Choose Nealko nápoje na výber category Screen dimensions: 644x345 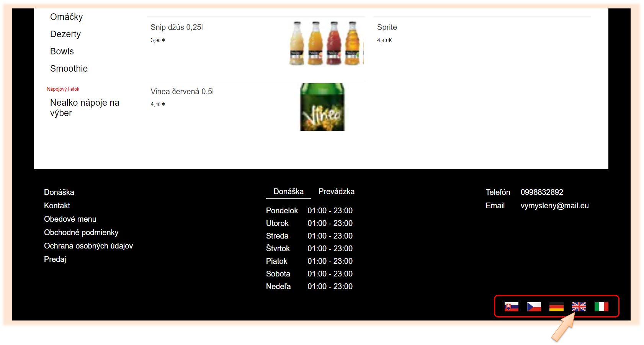pos(85,108)
